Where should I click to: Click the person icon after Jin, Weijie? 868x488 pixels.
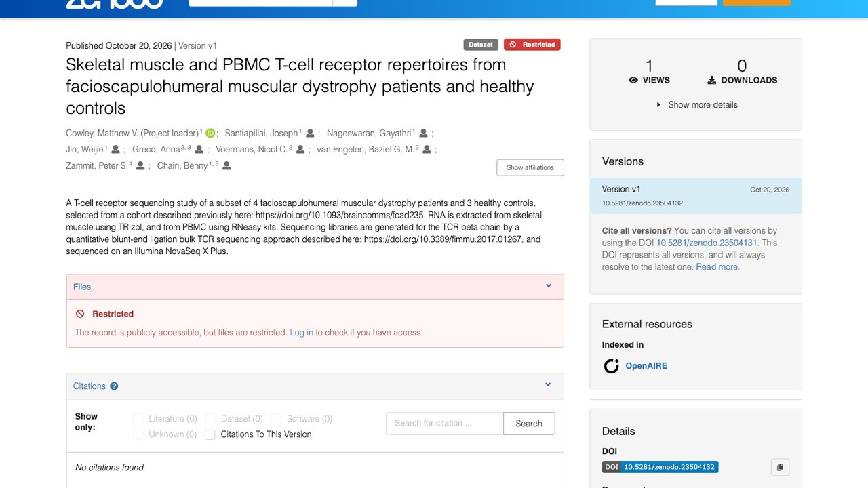[116, 150]
